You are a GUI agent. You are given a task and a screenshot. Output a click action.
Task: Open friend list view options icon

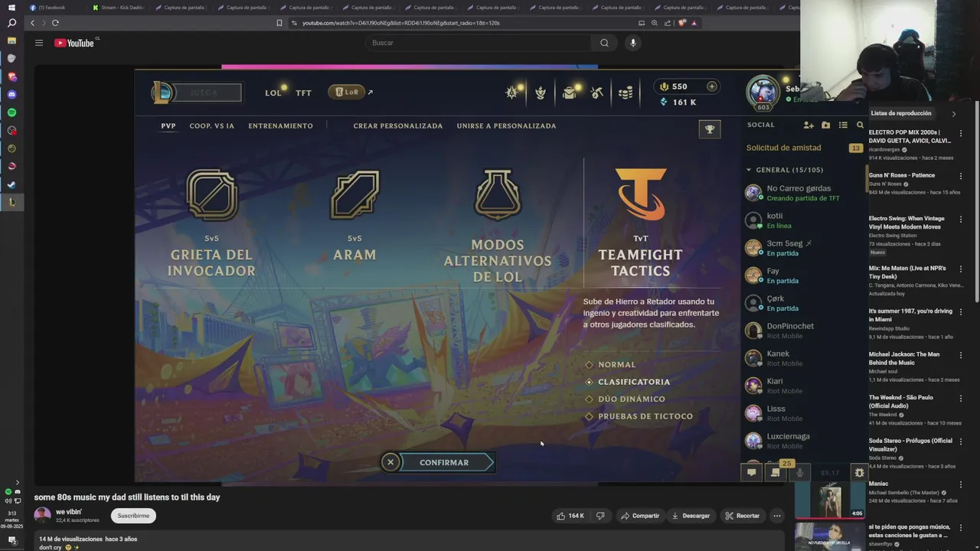click(843, 125)
